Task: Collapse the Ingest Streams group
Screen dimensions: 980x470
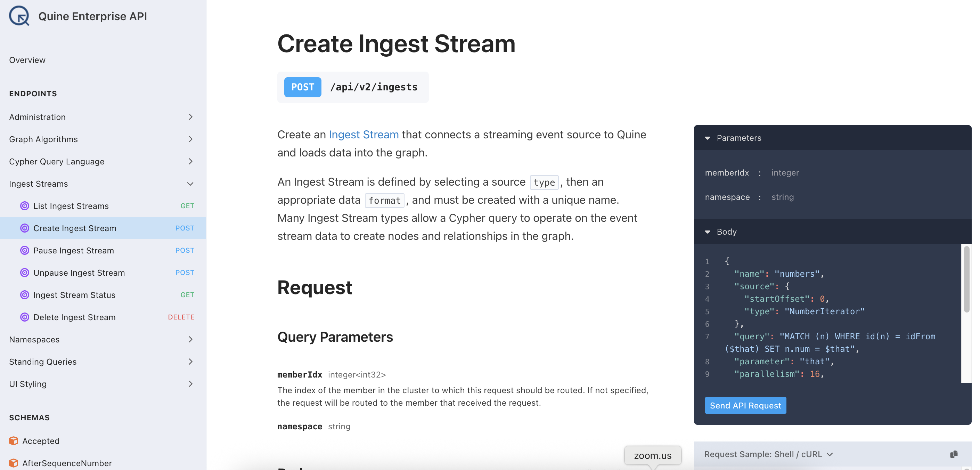Action: [190, 184]
